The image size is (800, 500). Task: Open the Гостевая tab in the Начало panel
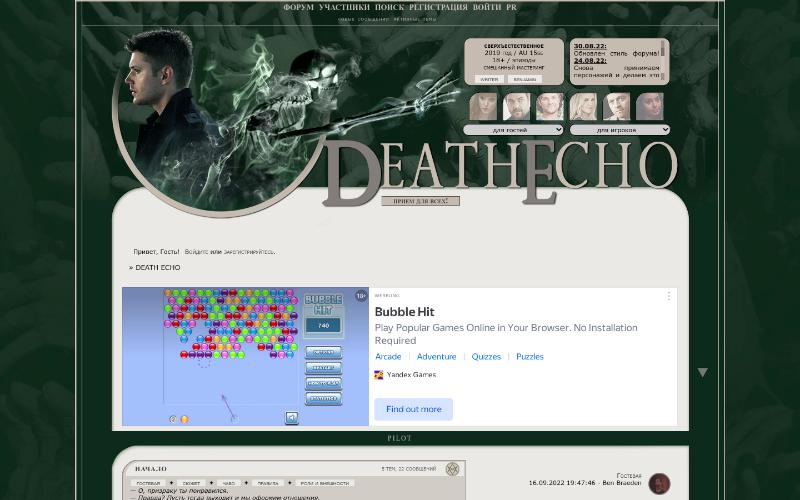[x=148, y=483]
